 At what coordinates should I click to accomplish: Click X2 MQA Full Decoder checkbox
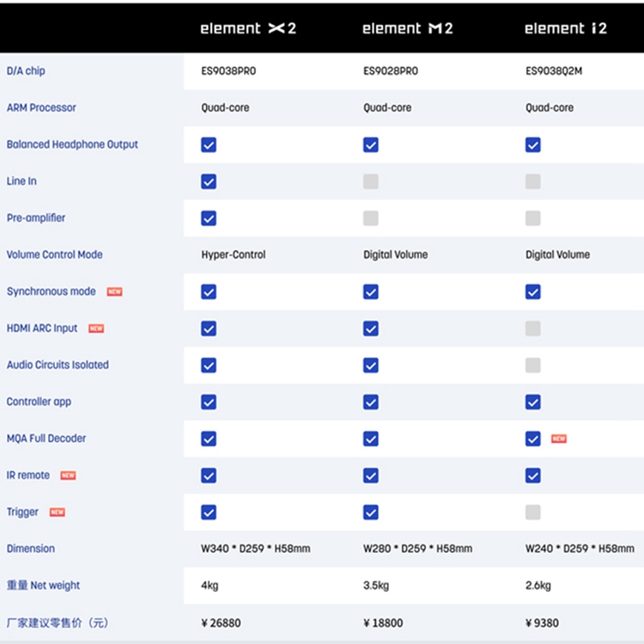pos(209,439)
